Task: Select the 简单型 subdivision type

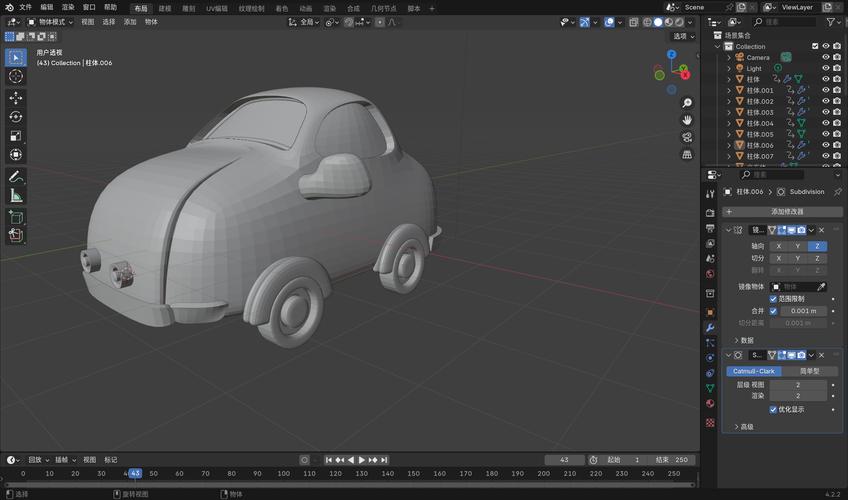Action: (810, 371)
